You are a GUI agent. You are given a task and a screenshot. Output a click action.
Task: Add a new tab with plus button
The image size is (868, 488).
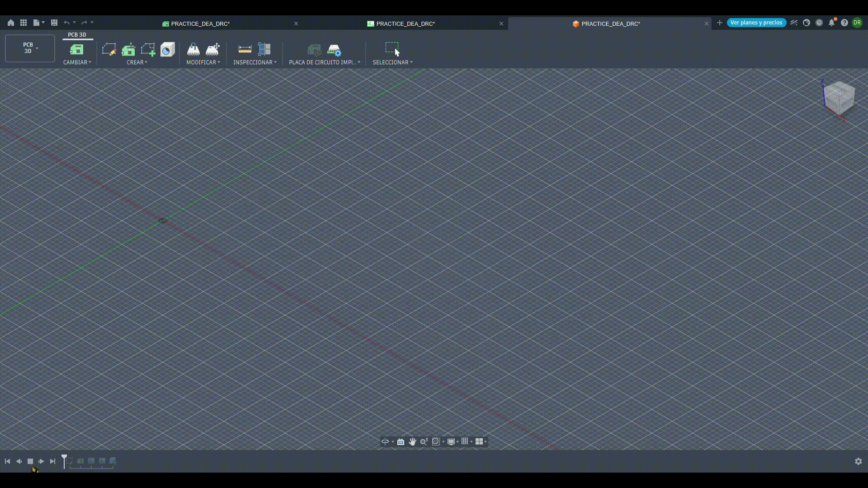point(719,23)
